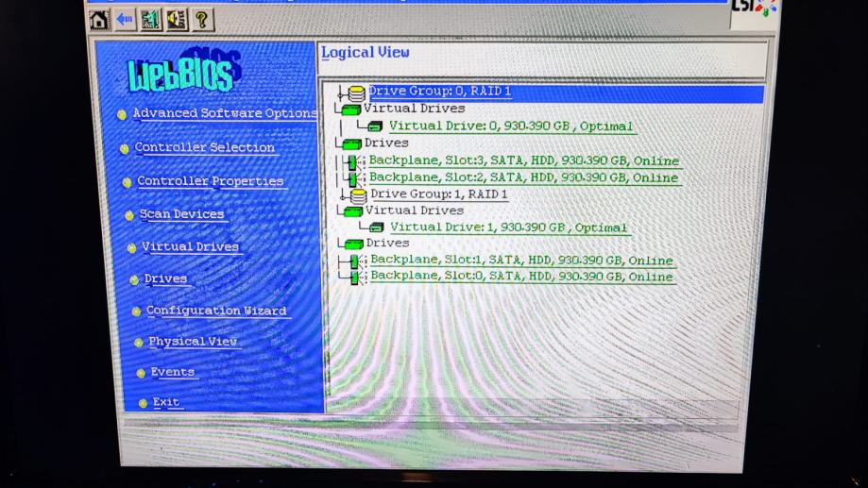The height and width of the screenshot is (488, 868).
Task: Go to the WebBIOS home icon
Action: click(99, 21)
